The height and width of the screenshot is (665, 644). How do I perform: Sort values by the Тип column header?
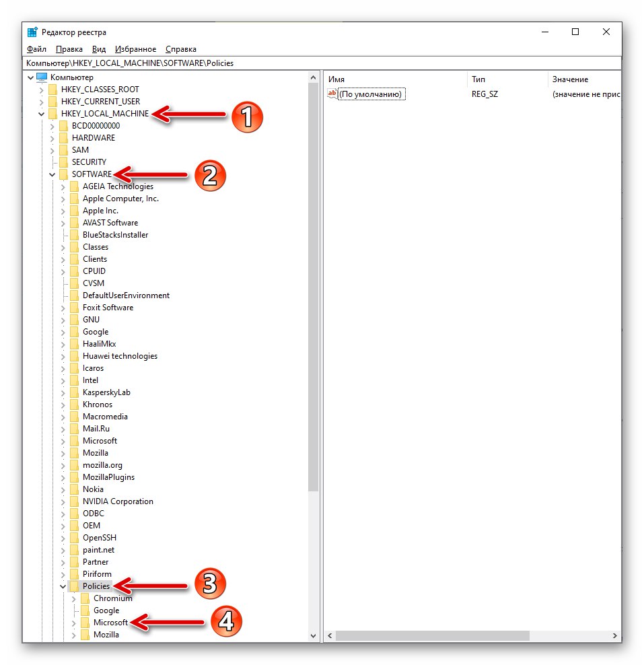pos(507,79)
